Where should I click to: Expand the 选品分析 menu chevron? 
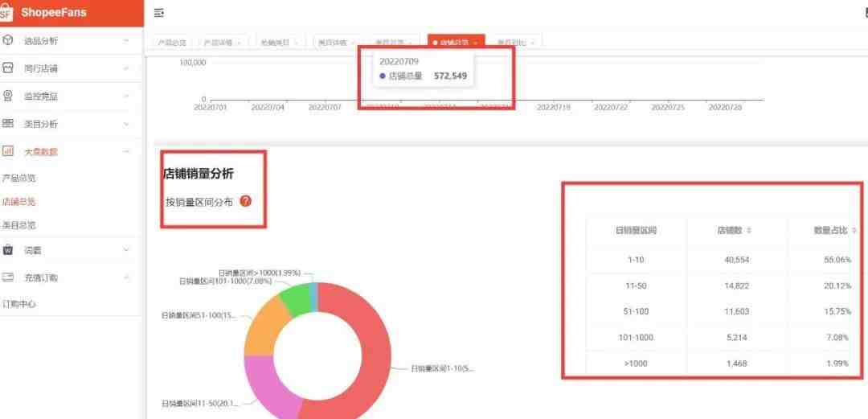(x=126, y=41)
